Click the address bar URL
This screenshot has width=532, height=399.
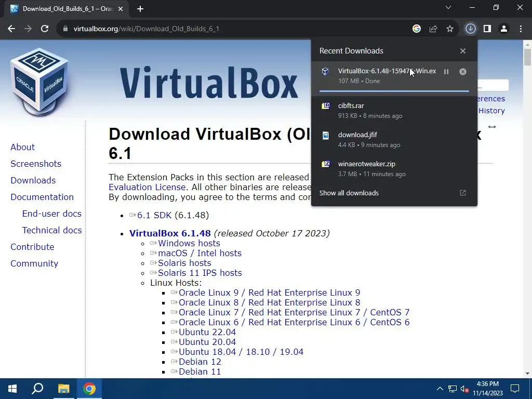pyautogui.click(x=146, y=29)
